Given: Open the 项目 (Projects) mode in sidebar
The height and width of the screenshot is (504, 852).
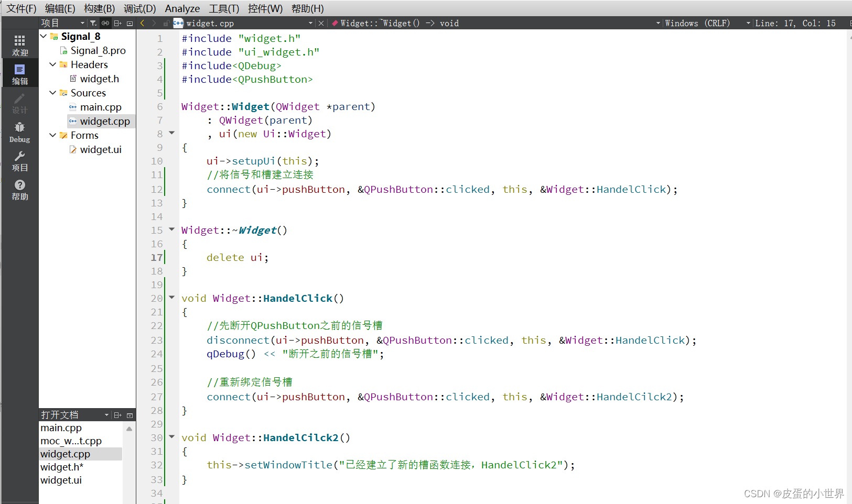Looking at the screenshot, I should (19, 161).
